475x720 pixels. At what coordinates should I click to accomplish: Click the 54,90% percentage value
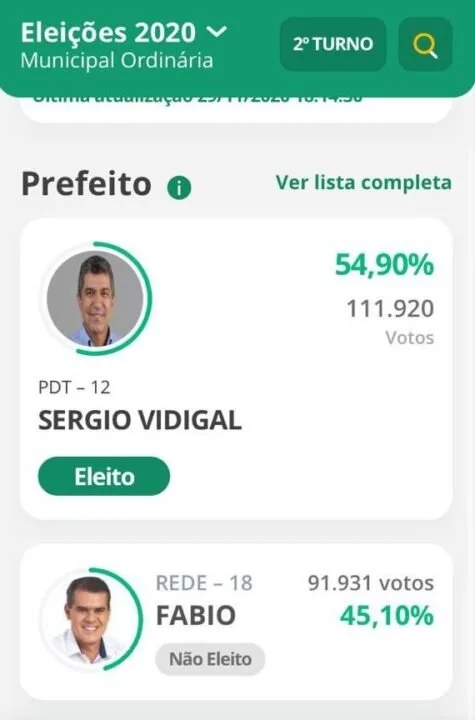coord(385,265)
